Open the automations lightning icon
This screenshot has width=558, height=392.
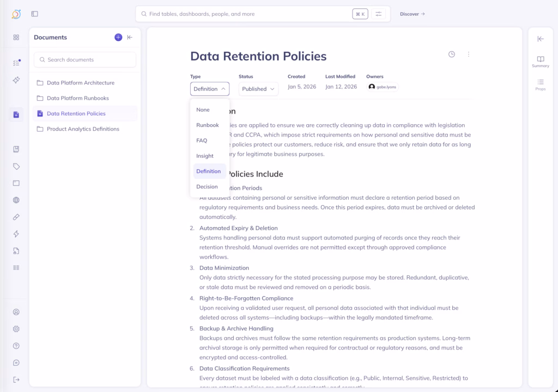coord(15,234)
